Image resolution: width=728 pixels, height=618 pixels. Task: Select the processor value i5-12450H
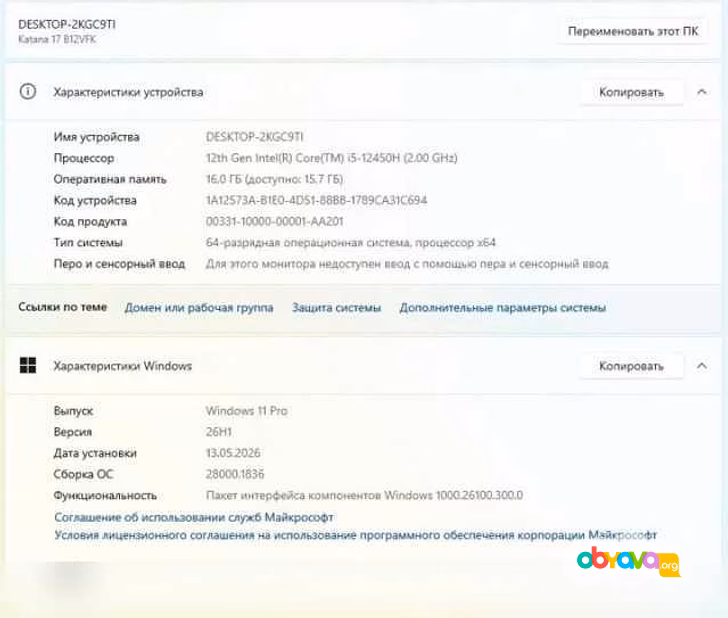(332, 158)
